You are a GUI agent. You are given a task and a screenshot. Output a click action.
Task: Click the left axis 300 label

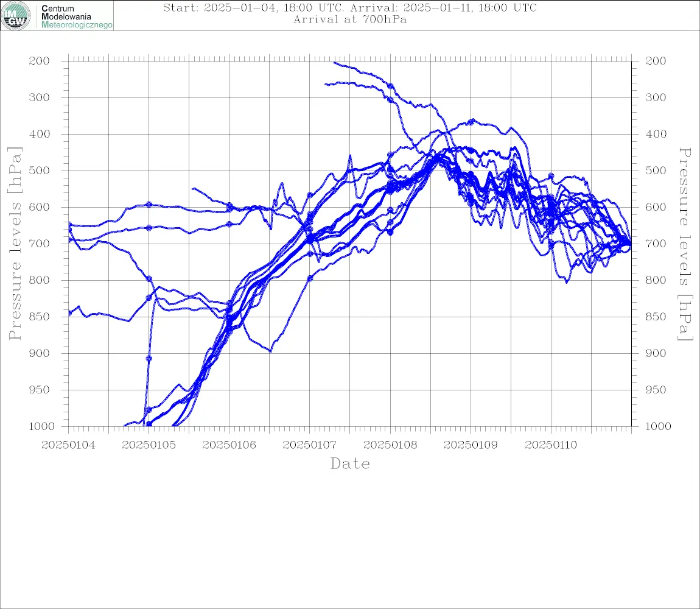[x=40, y=97]
